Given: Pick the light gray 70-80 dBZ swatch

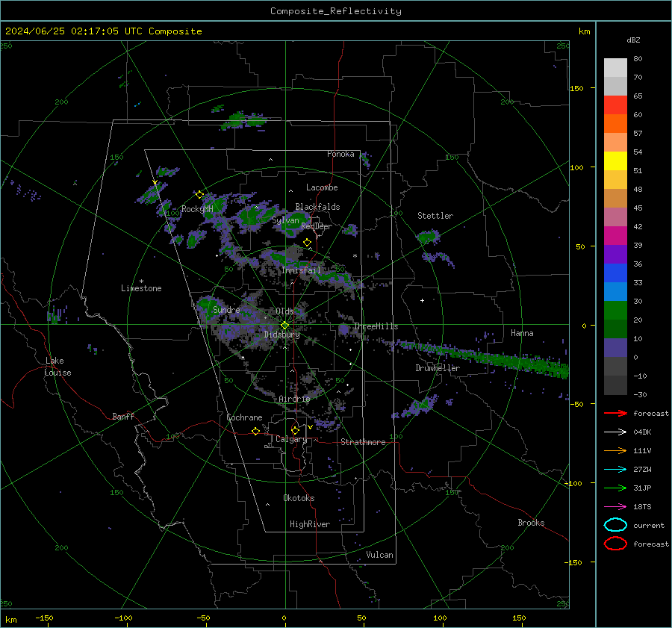Looking at the screenshot, I should (x=615, y=68).
